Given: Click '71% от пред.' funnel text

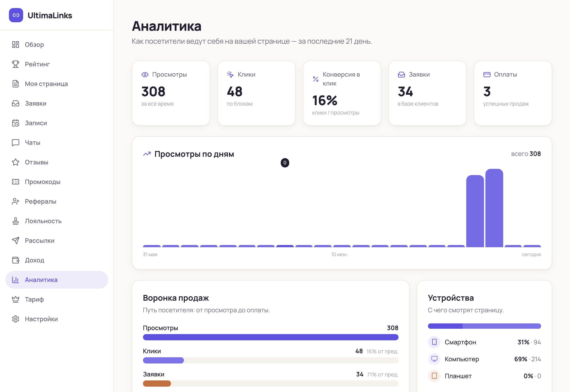Looking at the screenshot, I should point(383,374).
